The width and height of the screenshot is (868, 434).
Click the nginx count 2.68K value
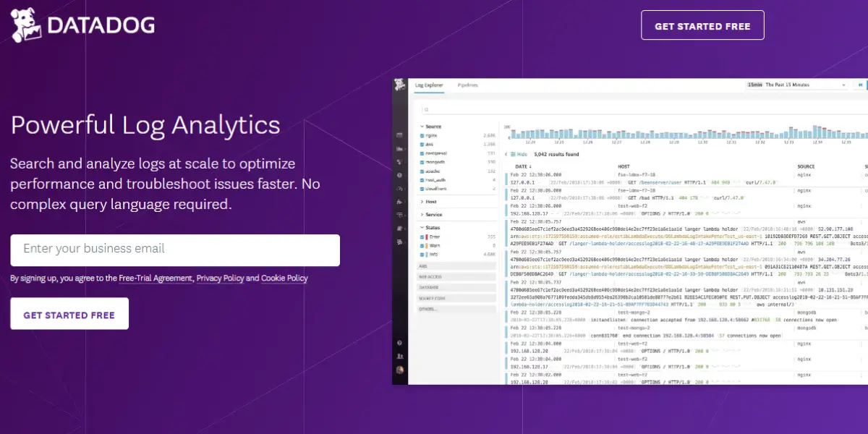tap(489, 135)
